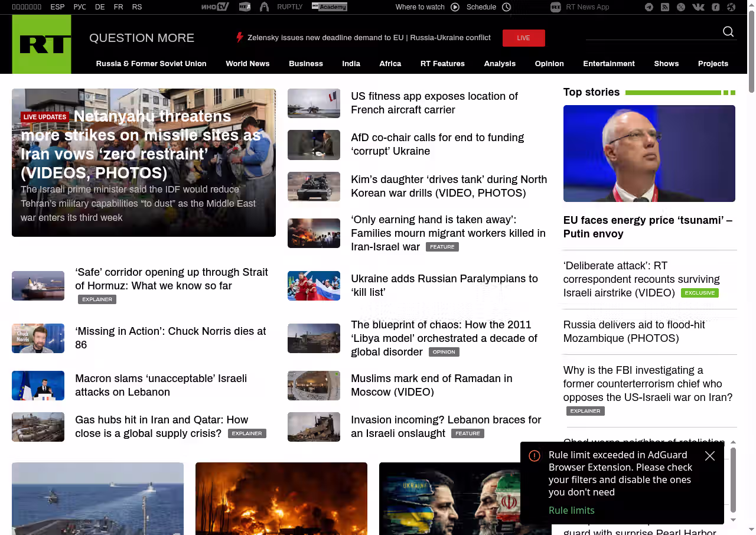756x535 pixels.
Task: Open the VK social icon
Action: point(698,7)
